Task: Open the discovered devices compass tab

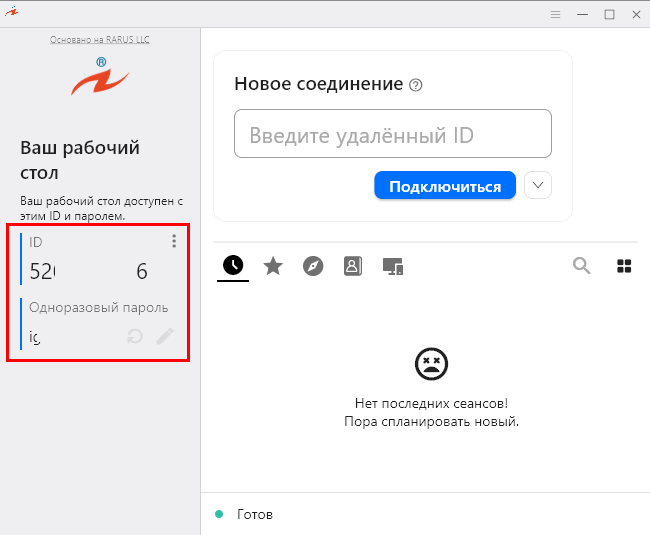Action: point(313,266)
